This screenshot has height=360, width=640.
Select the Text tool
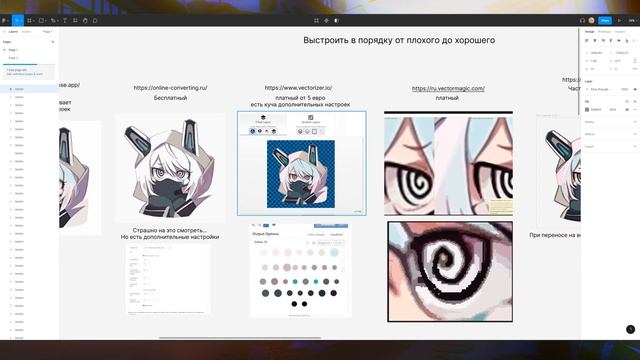point(64,20)
